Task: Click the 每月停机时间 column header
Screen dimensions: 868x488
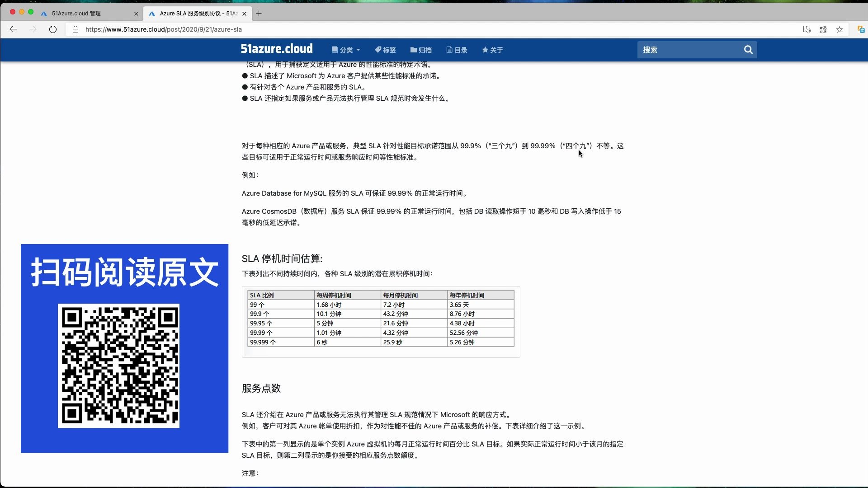Action: pos(414,295)
